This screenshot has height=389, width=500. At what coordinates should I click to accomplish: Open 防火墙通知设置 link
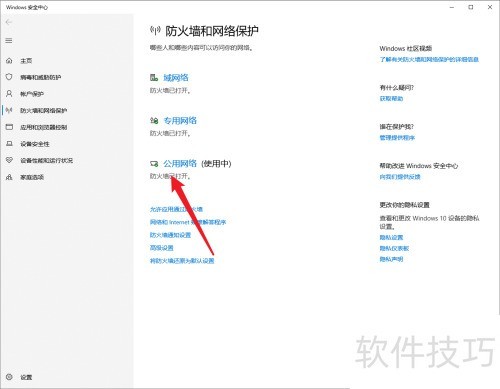170,235
